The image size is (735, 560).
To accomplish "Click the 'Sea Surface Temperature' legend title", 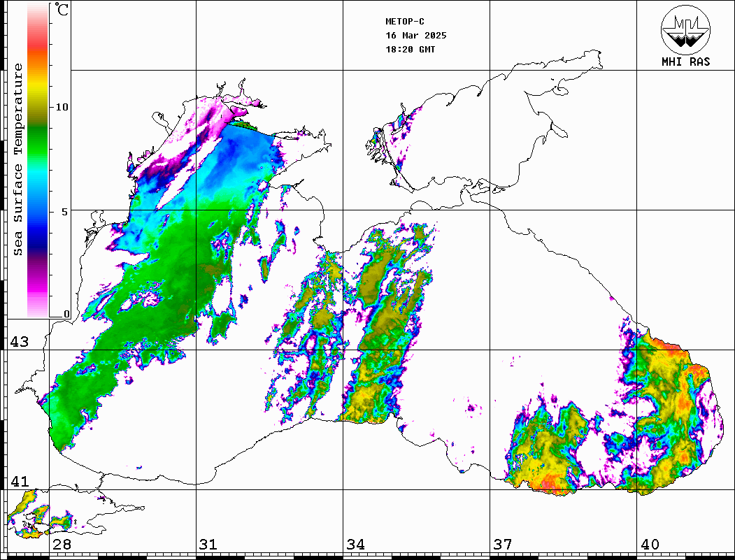I will 17,159.
